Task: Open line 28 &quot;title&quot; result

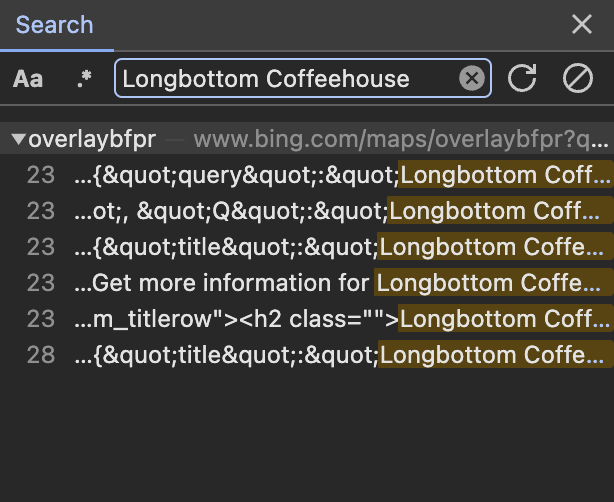Action: (x=307, y=355)
